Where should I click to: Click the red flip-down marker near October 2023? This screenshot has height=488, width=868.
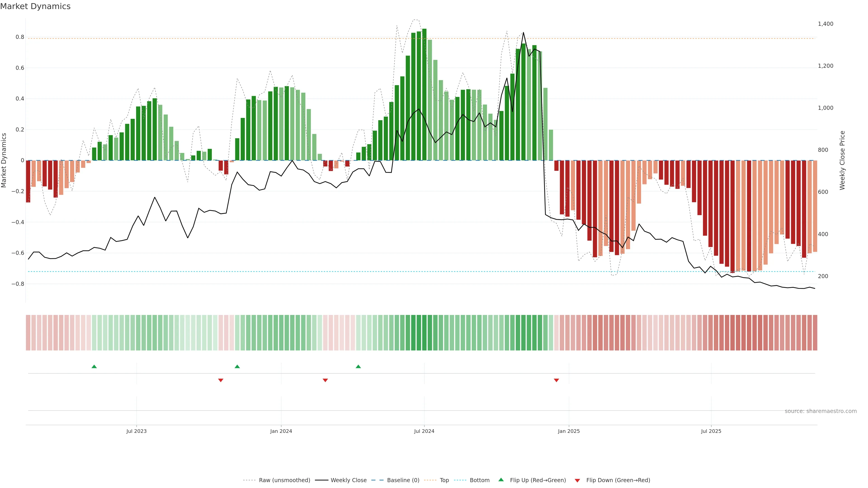(221, 380)
